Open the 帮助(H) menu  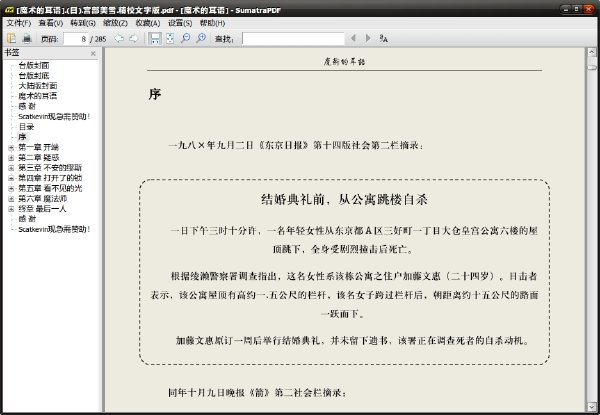click(x=212, y=23)
